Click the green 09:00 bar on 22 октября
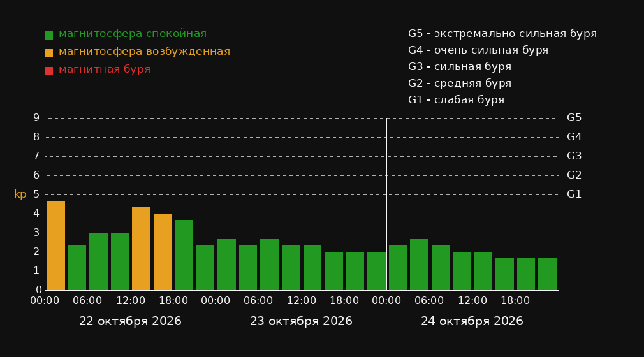Screen dimensions: 644x357 point(120,261)
